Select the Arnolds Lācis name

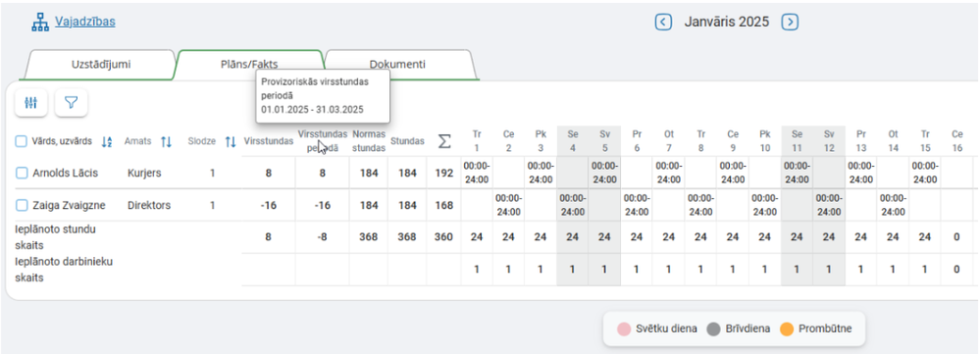tap(65, 173)
